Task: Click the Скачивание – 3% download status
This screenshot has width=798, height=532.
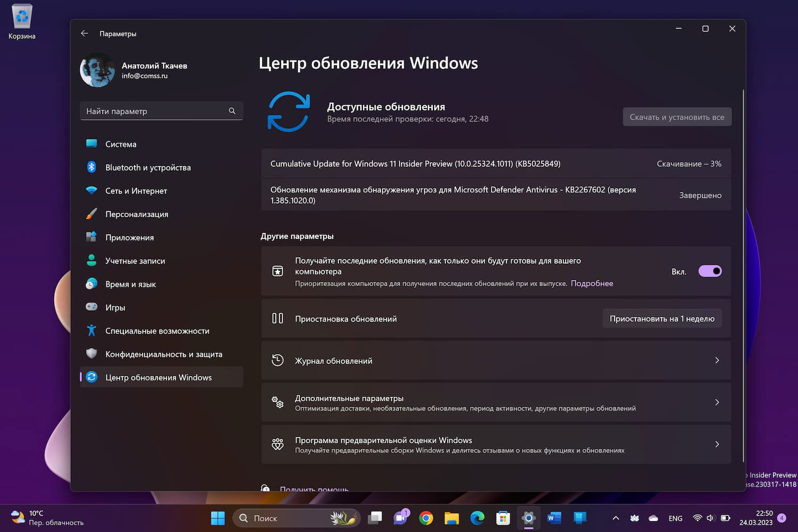Action: pyautogui.click(x=689, y=164)
